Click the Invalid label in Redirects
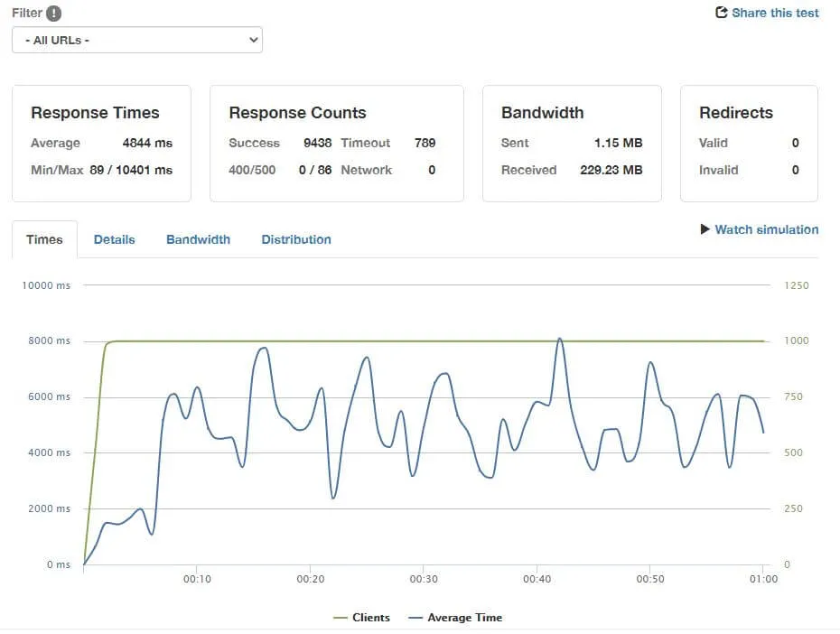Viewport: 840px width, 634px height. [x=718, y=171]
